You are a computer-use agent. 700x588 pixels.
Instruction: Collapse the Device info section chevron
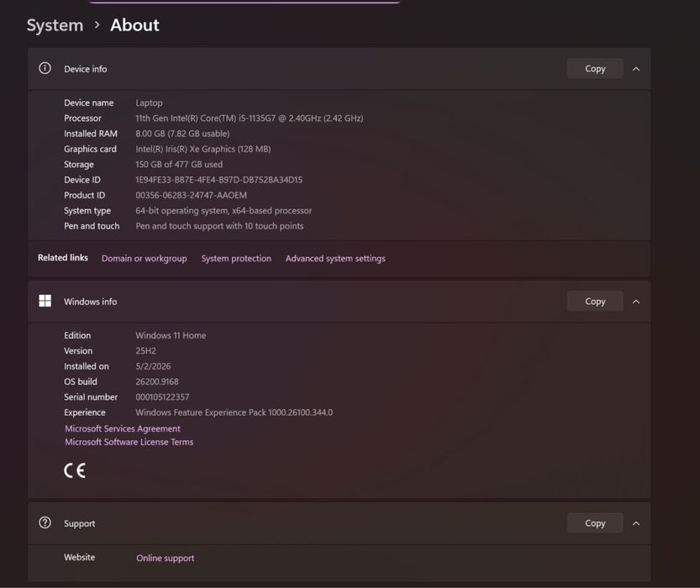pyautogui.click(x=635, y=69)
